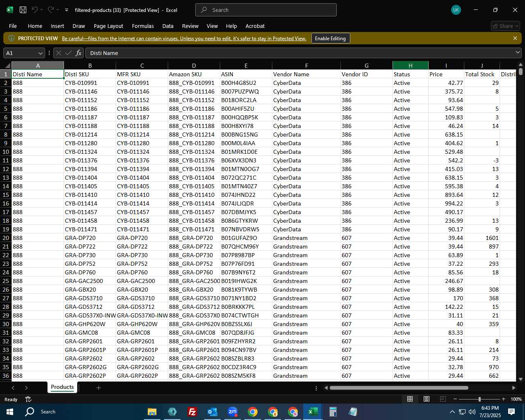Open the UK account profile icon
The width and height of the screenshot is (525, 420).
point(456,10)
